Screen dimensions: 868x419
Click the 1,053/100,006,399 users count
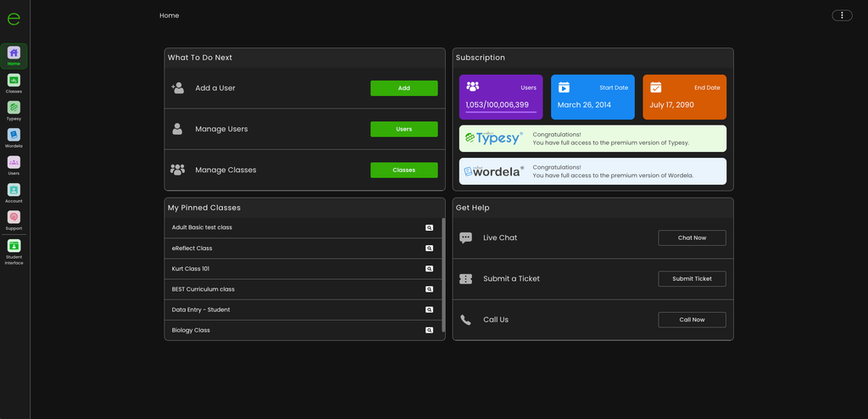(x=497, y=105)
